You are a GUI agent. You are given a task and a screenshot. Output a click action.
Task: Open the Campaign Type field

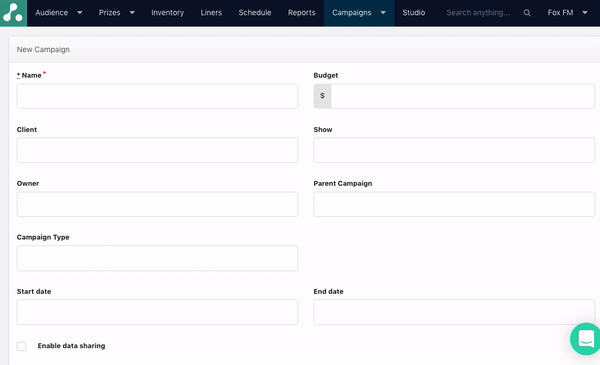coord(157,258)
